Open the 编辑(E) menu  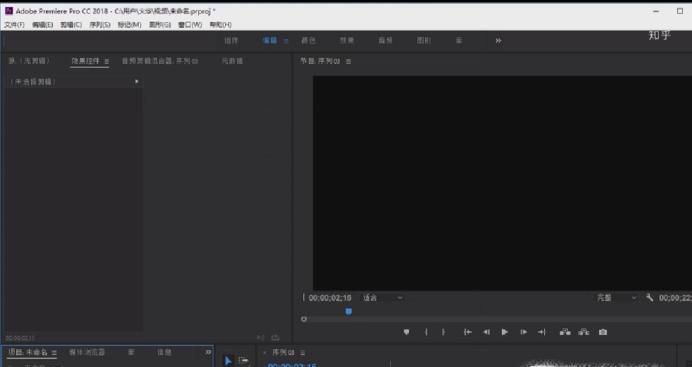pyautogui.click(x=42, y=25)
